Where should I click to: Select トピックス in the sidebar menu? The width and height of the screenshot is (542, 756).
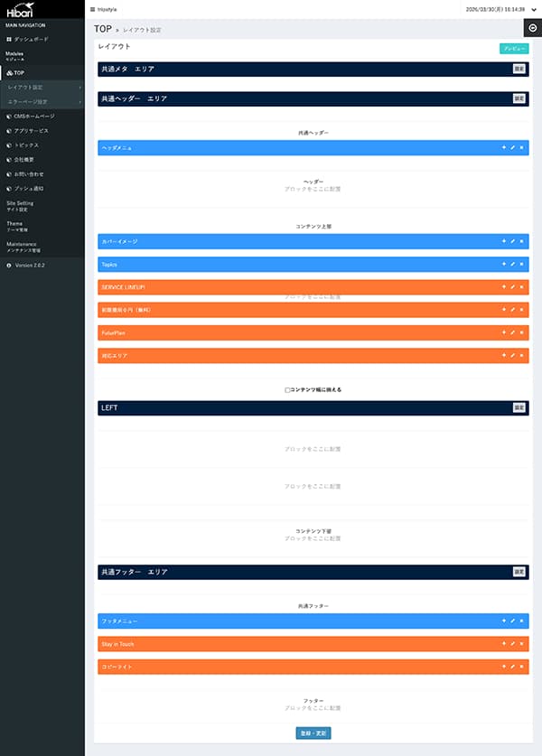pyautogui.click(x=26, y=145)
